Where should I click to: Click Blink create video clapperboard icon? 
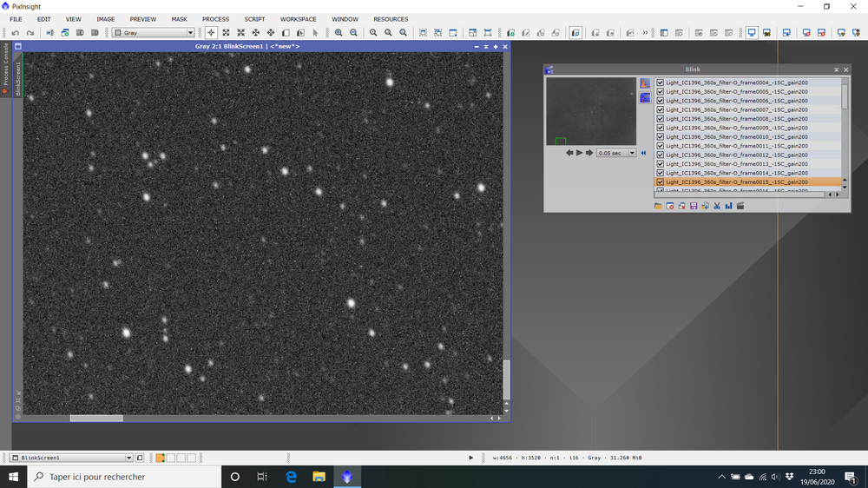(740, 206)
